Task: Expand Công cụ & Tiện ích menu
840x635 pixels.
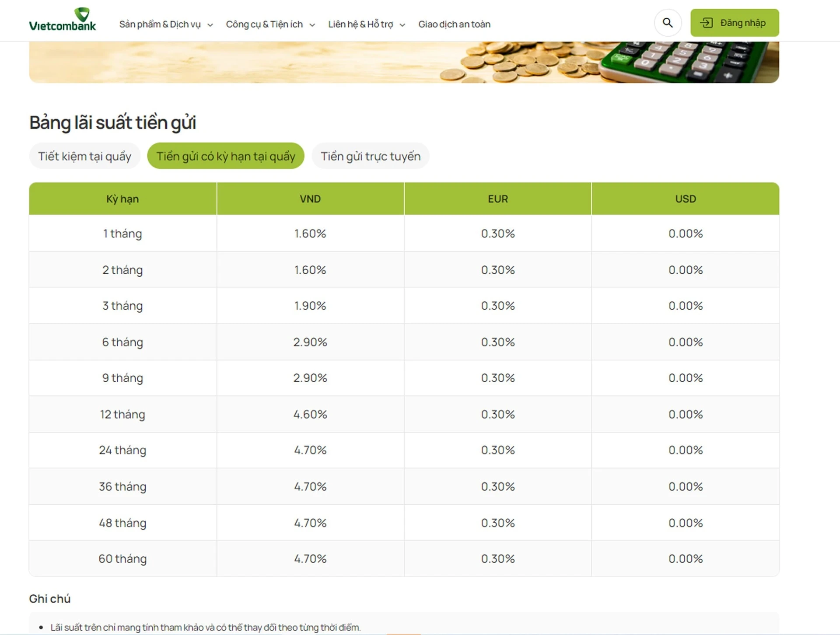Action: coord(270,23)
